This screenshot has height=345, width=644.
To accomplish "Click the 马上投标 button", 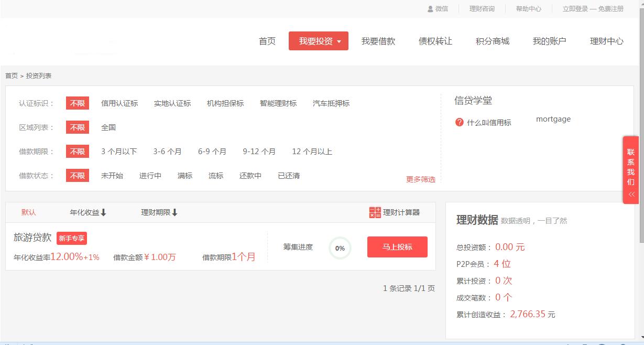I will [x=397, y=247].
